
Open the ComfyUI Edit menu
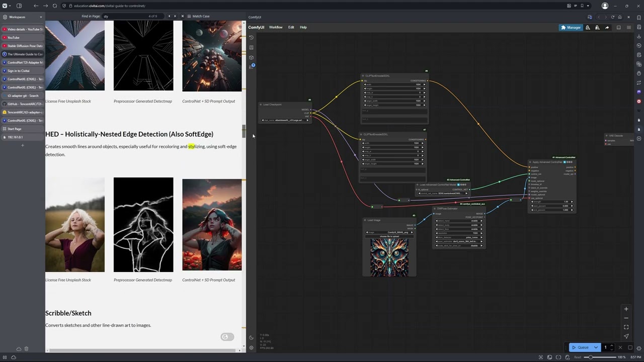click(291, 27)
